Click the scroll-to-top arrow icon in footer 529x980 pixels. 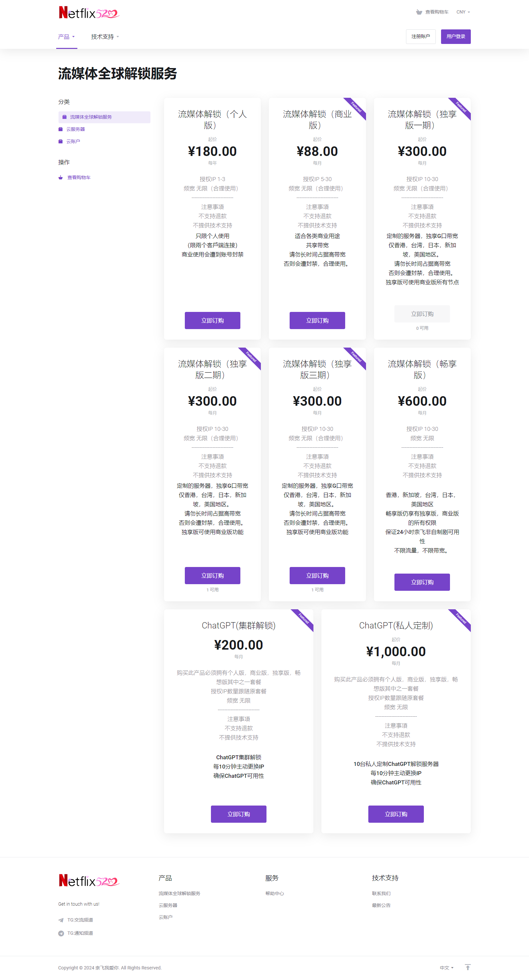tap(468, 967)
